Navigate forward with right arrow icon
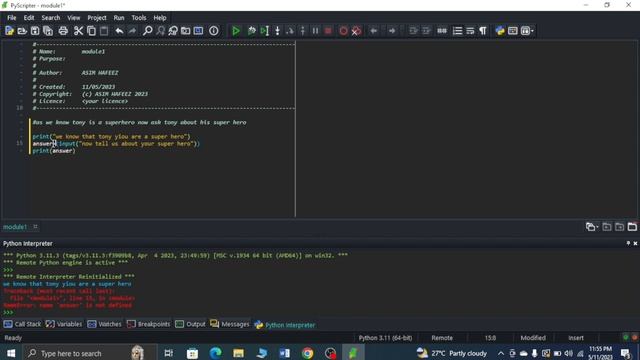This screenshot has height=360, width=640. click(392, 31)
